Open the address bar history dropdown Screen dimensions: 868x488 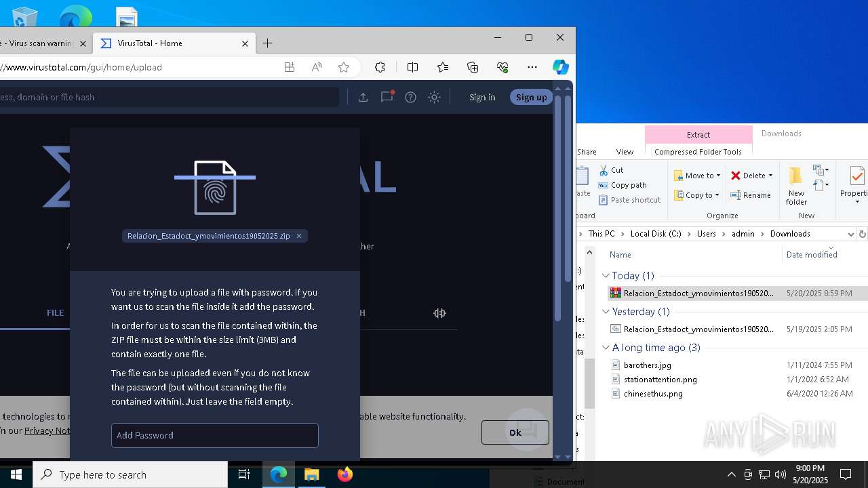850,234
